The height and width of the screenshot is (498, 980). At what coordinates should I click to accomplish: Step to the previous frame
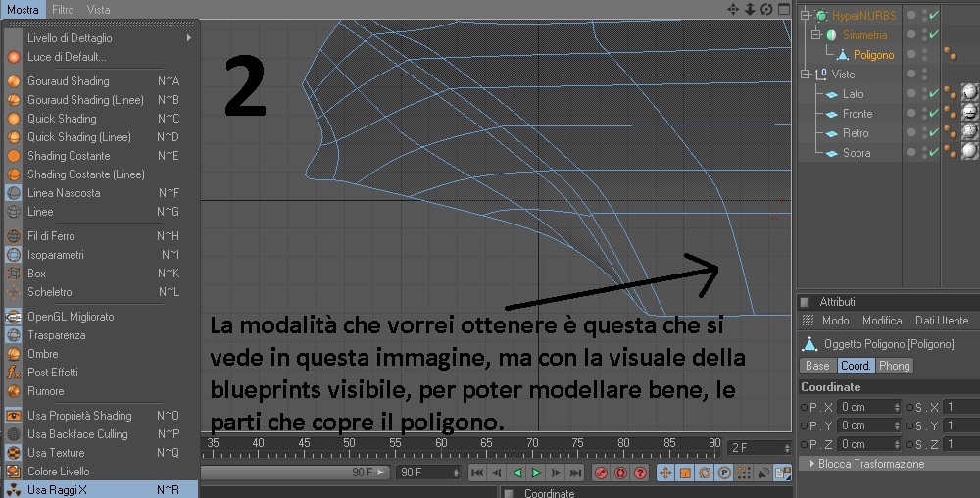[497, 473]
